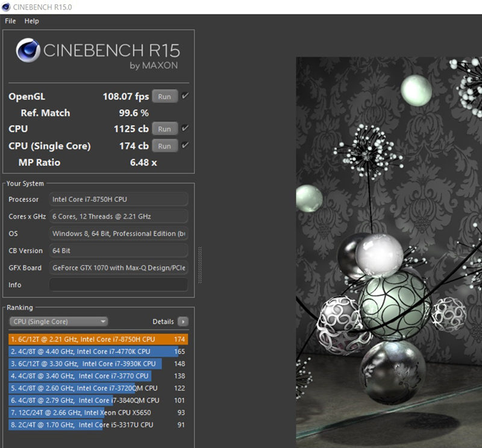Viewport: 482px width, 448px height.
Task: Click the CB Version field 64 Bit
Action: click(x=119, y=250)
